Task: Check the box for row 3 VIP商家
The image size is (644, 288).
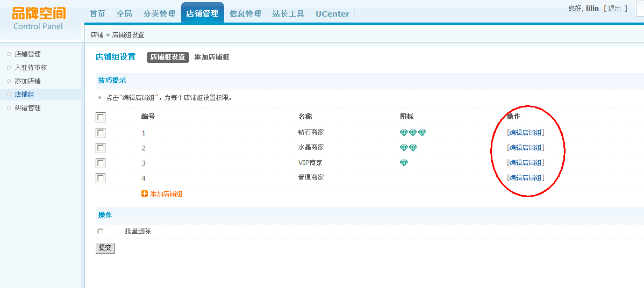Action: 101,163
